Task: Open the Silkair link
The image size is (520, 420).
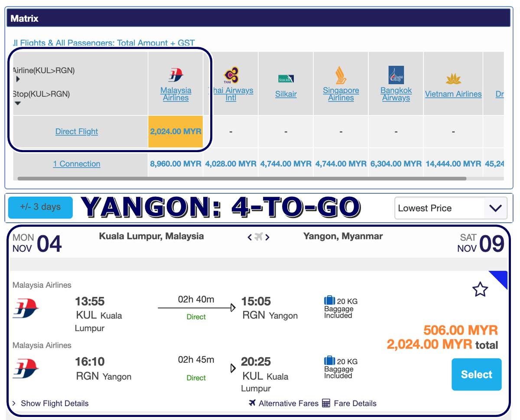Action: 286,94
